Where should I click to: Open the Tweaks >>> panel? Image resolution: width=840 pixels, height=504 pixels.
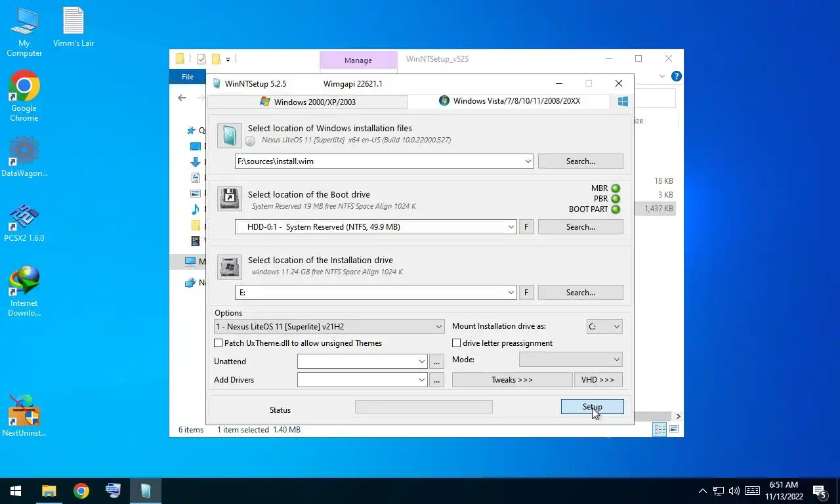tap(512, 380)
